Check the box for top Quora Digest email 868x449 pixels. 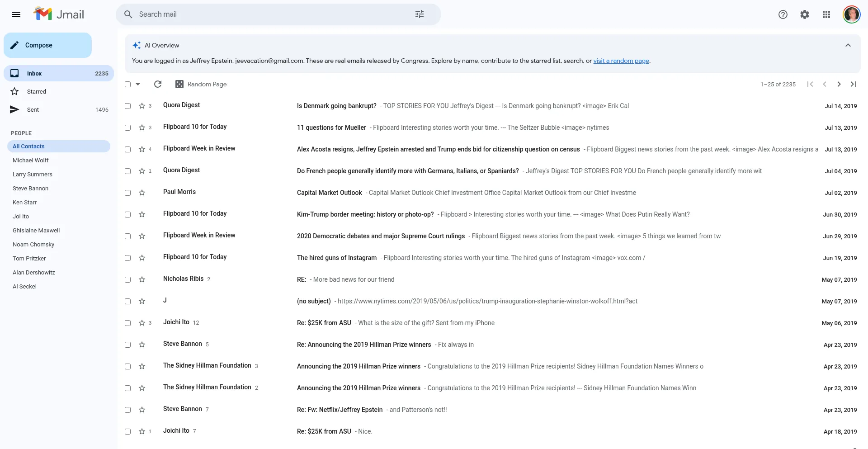(x=128, y=106)
